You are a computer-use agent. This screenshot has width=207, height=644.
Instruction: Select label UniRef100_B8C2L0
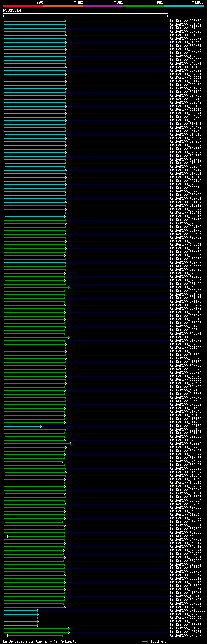click(186, 536)
